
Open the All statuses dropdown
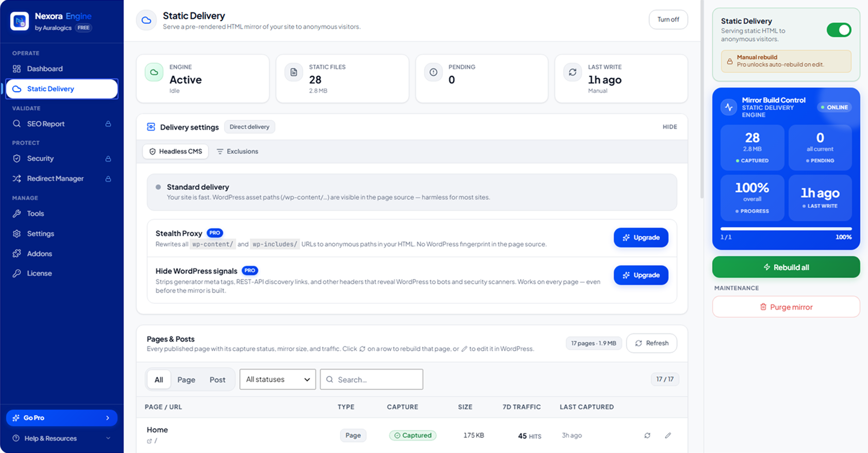pos(278,379)
